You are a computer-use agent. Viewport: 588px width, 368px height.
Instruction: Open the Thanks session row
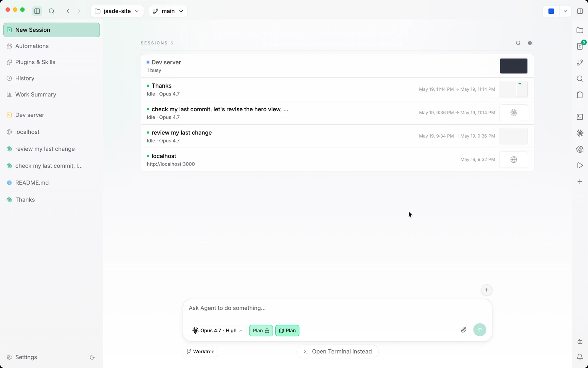(x=337, y=89)
